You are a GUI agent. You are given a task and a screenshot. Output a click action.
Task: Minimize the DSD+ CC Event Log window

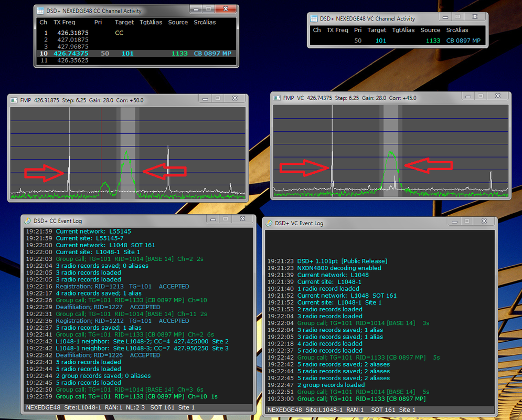tap(214, 219)
